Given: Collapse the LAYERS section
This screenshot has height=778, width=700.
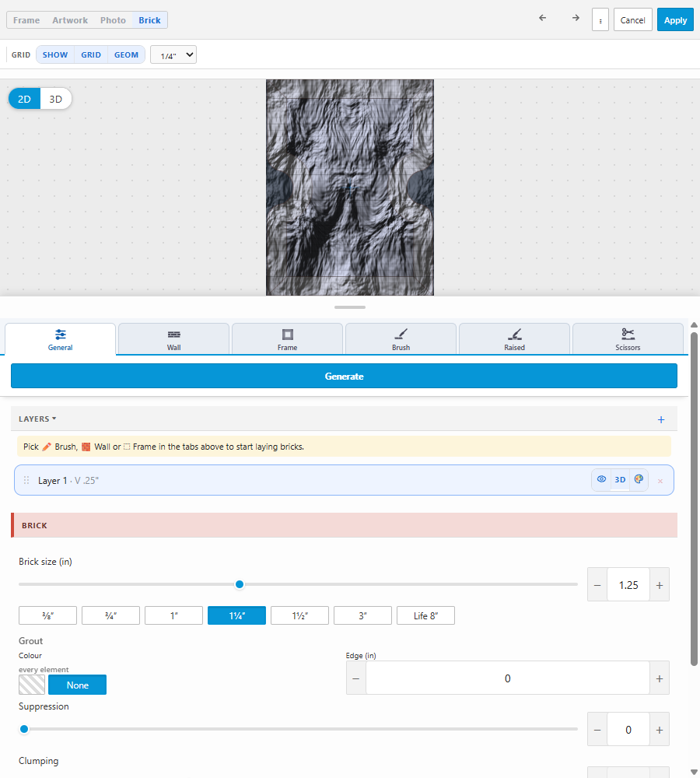Looking at the screenshot, I should pyautogui.click(x=37, y=419).
